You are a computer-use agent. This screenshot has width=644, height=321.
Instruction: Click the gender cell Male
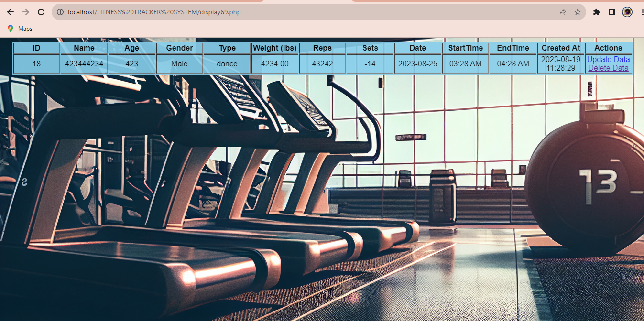click(x=179, y=64)
